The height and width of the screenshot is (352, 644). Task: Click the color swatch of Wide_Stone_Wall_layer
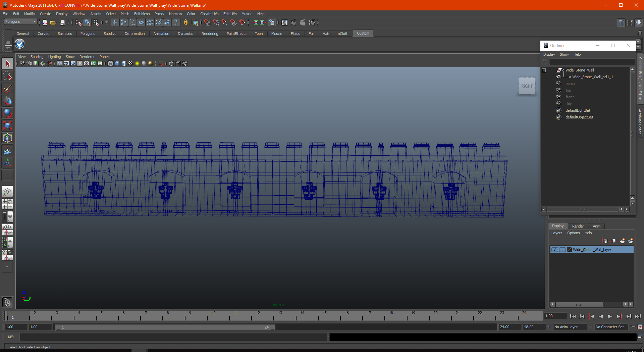tap(569, 250)
